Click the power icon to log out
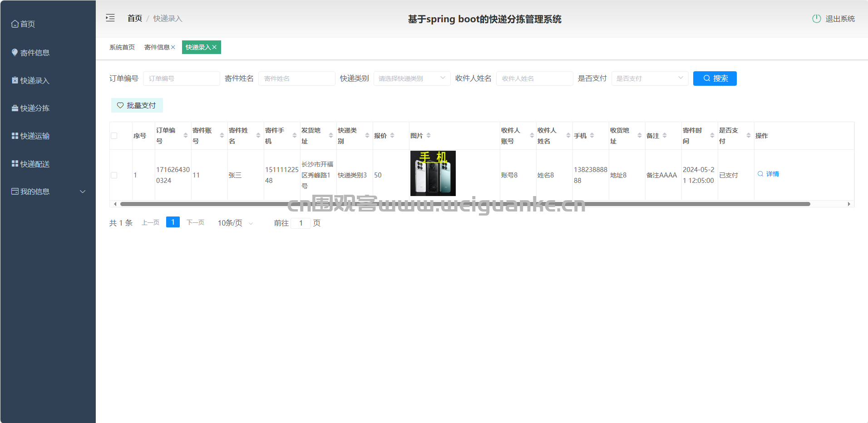The image size is (868, 423). pos(816,19)
